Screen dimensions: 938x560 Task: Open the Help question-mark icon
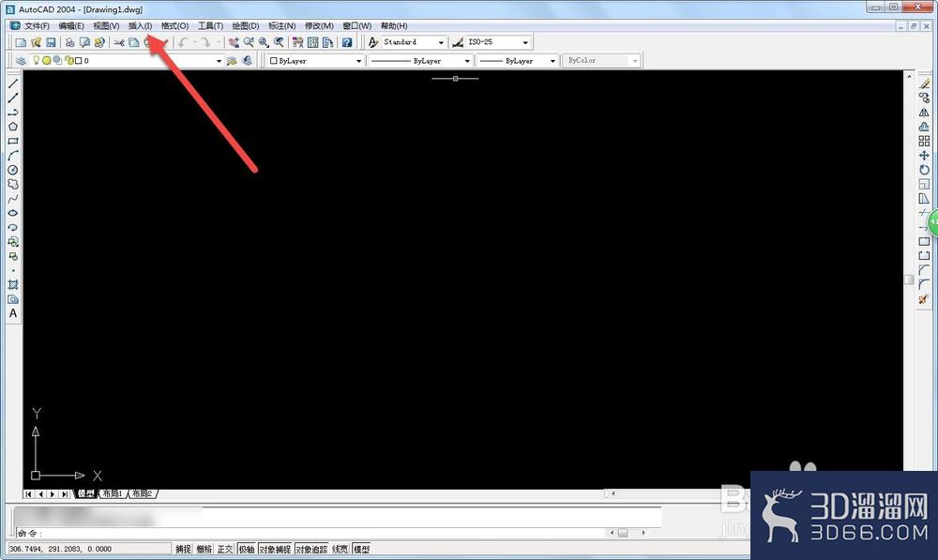click(347, 42)
